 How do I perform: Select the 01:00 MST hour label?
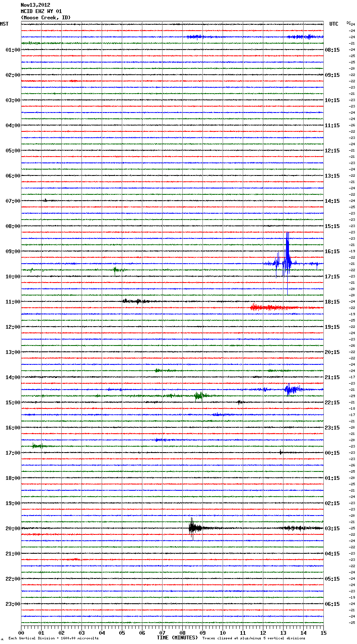13,50
